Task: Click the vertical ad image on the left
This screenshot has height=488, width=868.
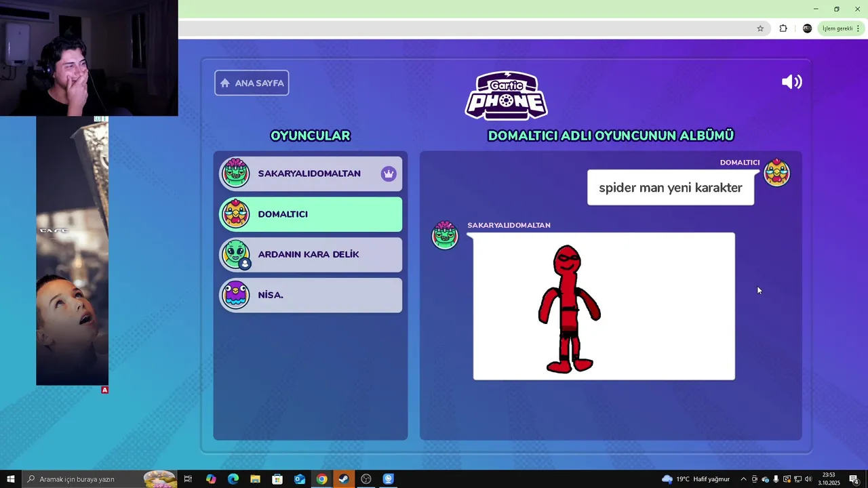Action: click(x=72, y=251)
